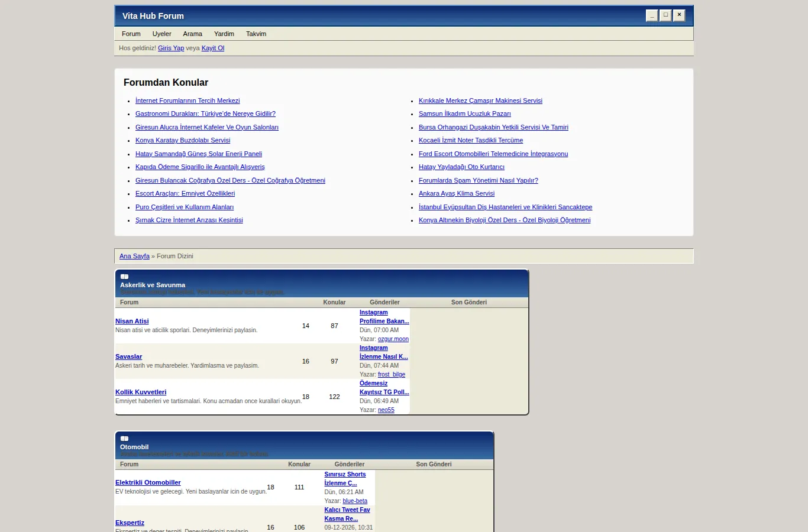View the ozgur.moon author profile
Image resolution: width=808 pixels, height=532 pixels.
pyautogui.click(x=393, y=339)
